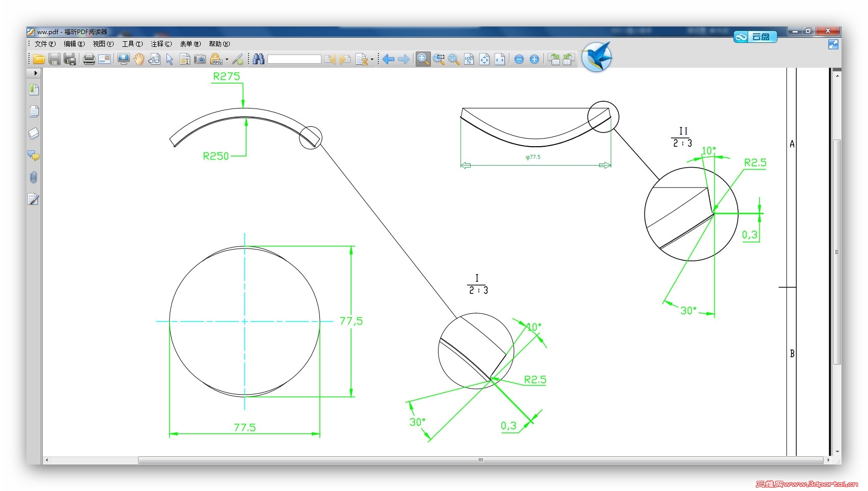This screenshot has width=868, height=491.
Task: Go to previous view with left arrow
Action: [x=388, y=59]
